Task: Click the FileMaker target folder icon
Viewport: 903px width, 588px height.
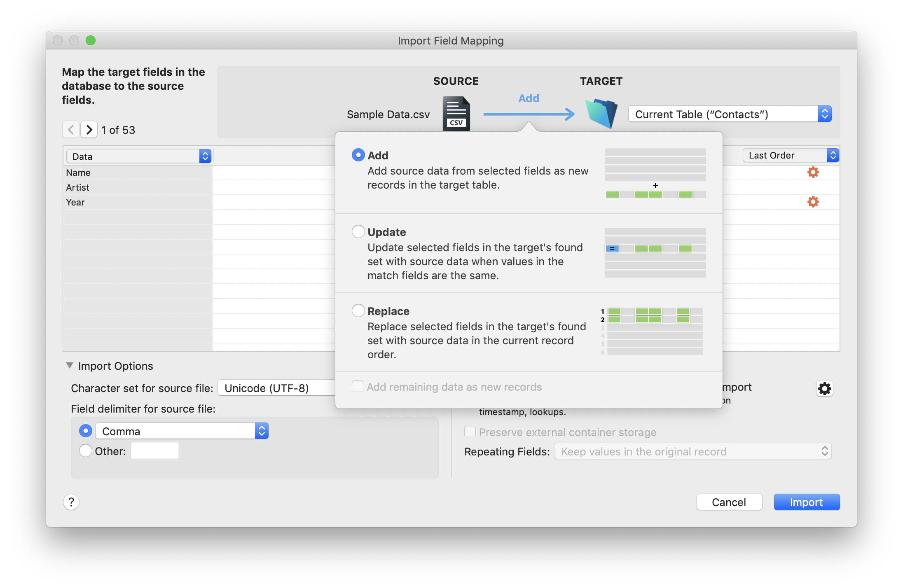Action: click(x=601, y=114)
